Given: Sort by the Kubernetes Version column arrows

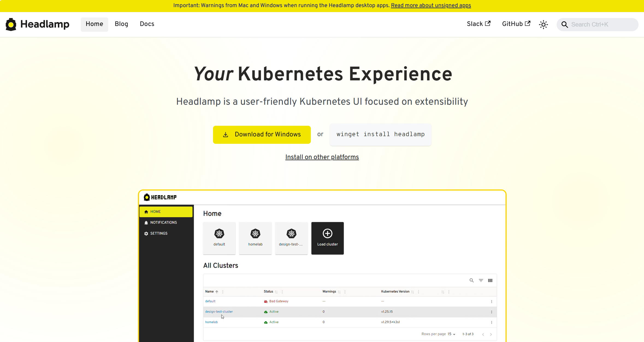Looking at the screenshot, I should coord(413,292).
